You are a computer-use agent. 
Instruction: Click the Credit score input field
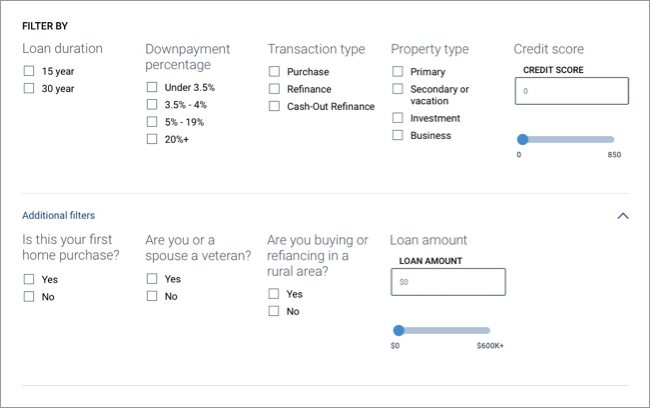point(571,91)
